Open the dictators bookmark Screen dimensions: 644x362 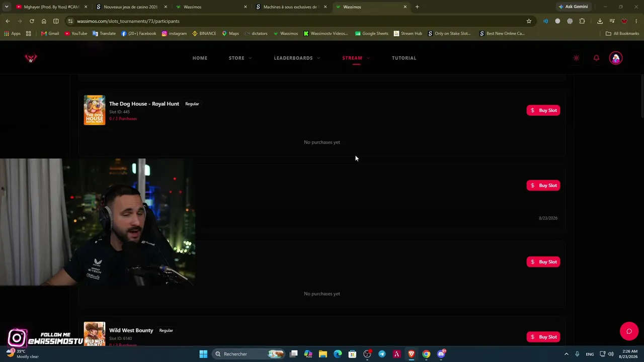[256, 34]
